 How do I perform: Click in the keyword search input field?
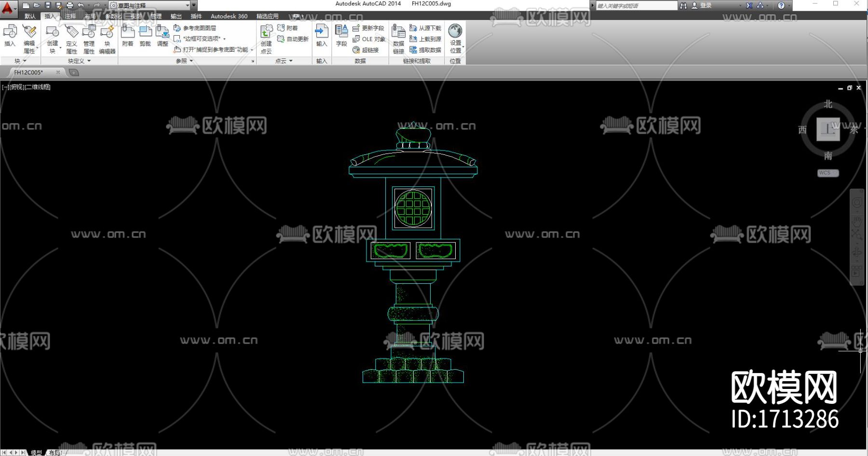[x=637, y=5]
